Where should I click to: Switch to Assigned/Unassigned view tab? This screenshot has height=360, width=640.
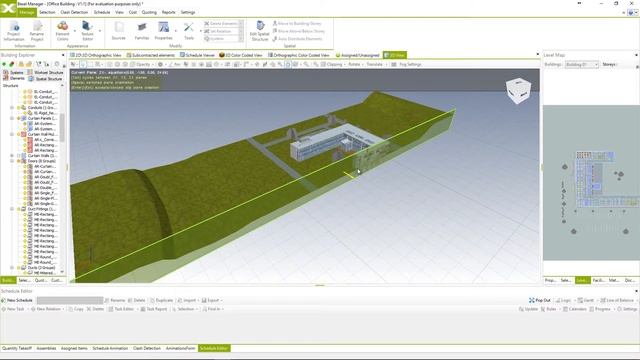(x=358, y=55)
